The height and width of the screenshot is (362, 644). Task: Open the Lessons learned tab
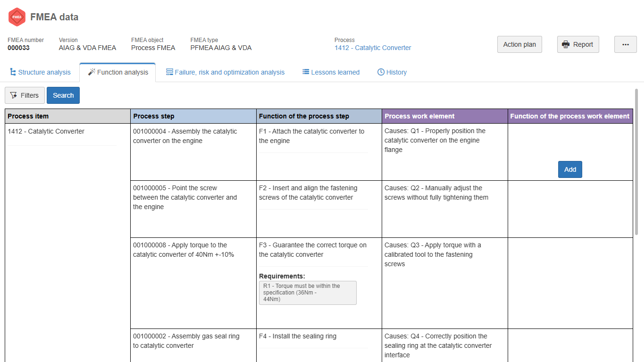coord(331,72)
